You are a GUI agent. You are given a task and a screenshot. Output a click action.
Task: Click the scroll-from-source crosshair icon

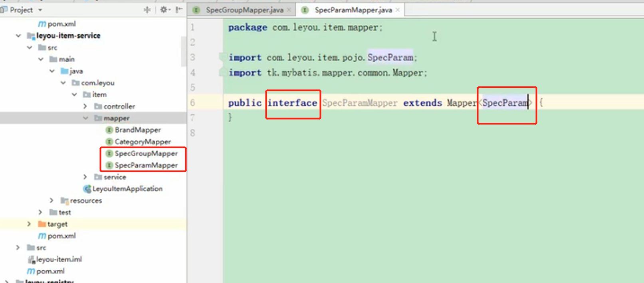(147, 10)
